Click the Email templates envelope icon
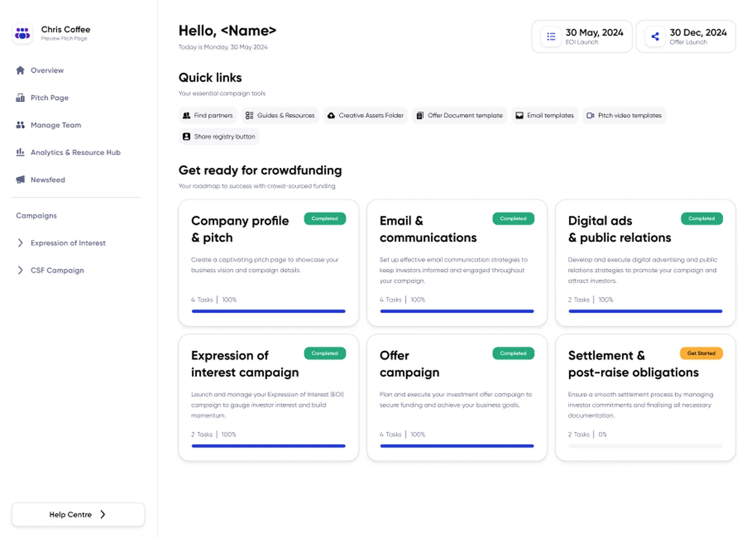Screen dimensions: 756x538 tap(519, 115)
